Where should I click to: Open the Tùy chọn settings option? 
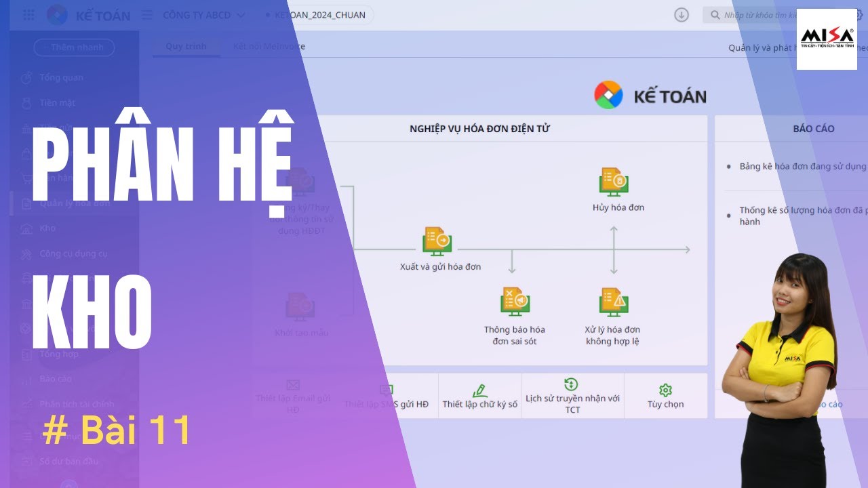pyautogui.click(x=665, y=397)
